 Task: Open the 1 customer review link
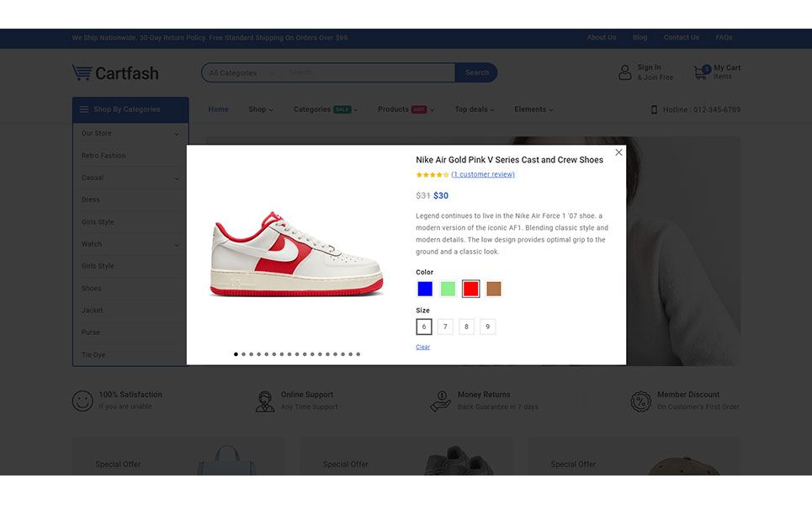coord(483,175)
